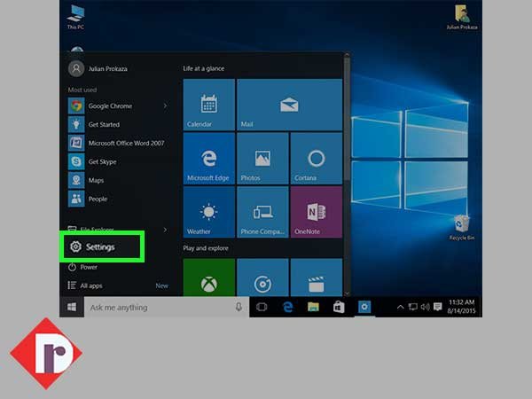Image resolution: width=532 pixels, height=399 pixels.
Task: Select This PC desktop icon
Action: pos(75,17)
